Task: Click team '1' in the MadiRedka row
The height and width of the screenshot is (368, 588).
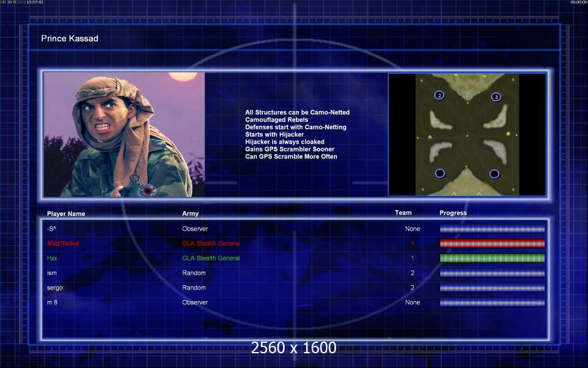Action: (412, 243)
